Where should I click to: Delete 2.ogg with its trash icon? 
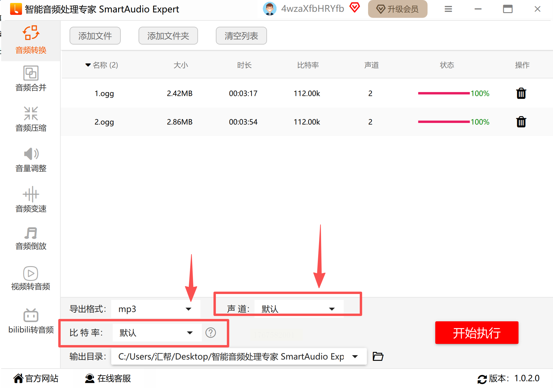tap(521, 122)
